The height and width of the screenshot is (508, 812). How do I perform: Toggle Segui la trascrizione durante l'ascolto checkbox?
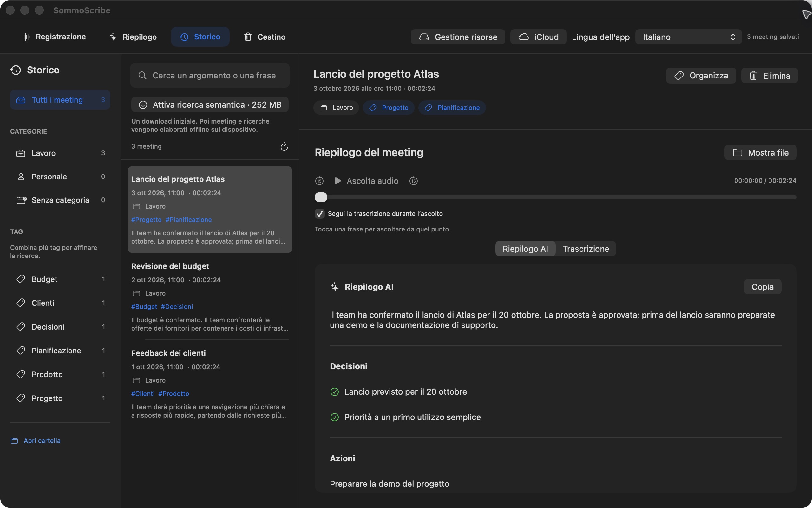tap(319, 214)
